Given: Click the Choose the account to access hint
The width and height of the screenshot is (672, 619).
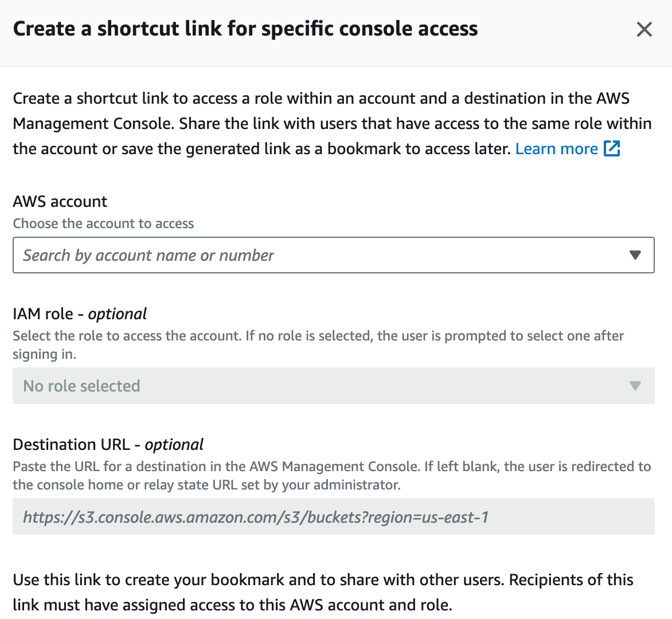Looking at the screenshot, I should 103,224.
